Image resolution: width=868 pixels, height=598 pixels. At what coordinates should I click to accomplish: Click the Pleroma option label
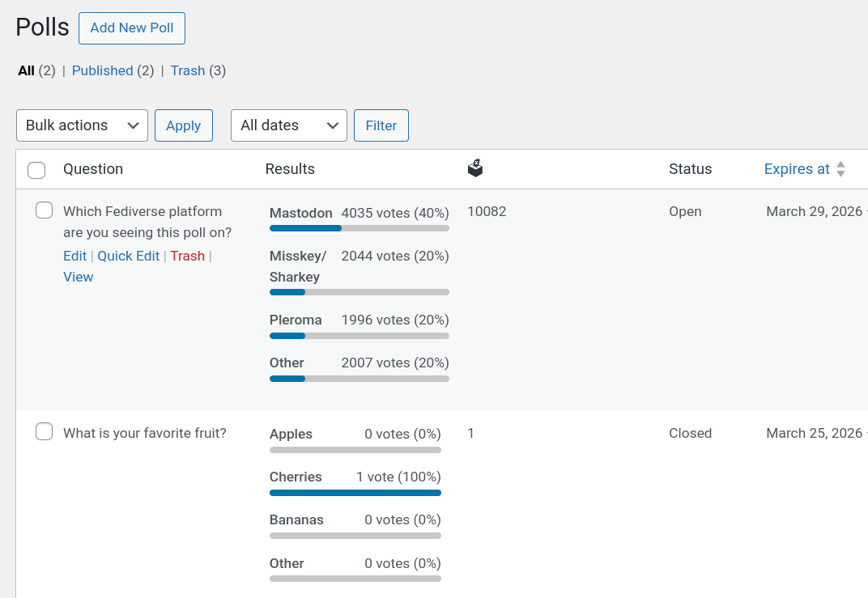[296, 320]
